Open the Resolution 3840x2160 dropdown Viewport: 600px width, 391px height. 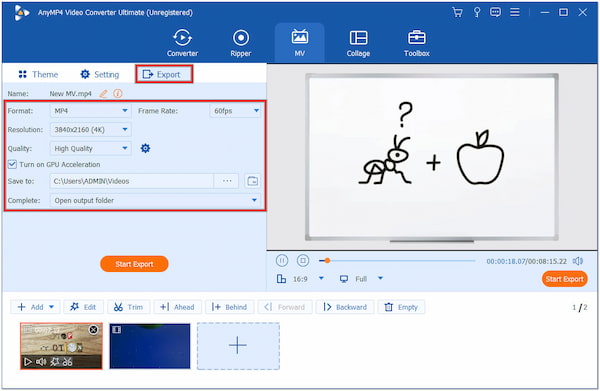coord(90,130)
